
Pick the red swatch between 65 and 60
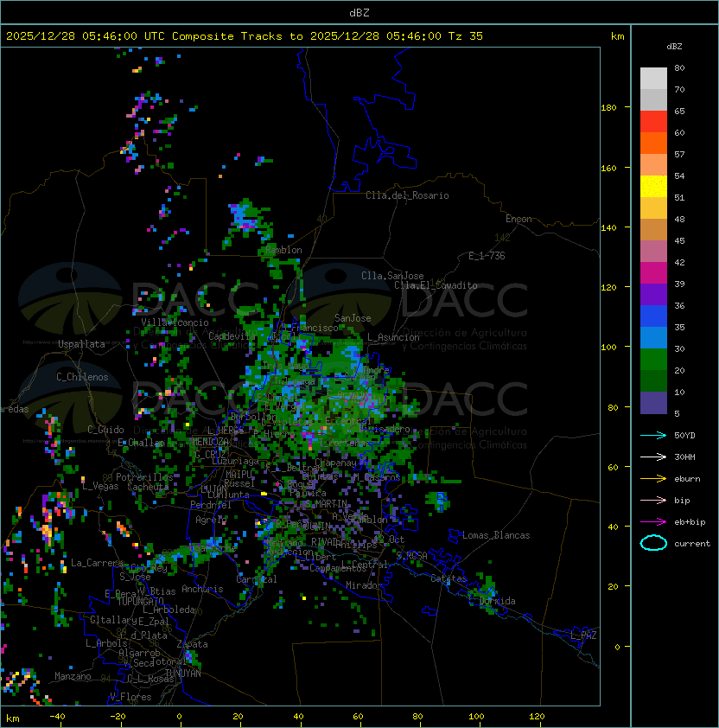click(x=653, y=122)
